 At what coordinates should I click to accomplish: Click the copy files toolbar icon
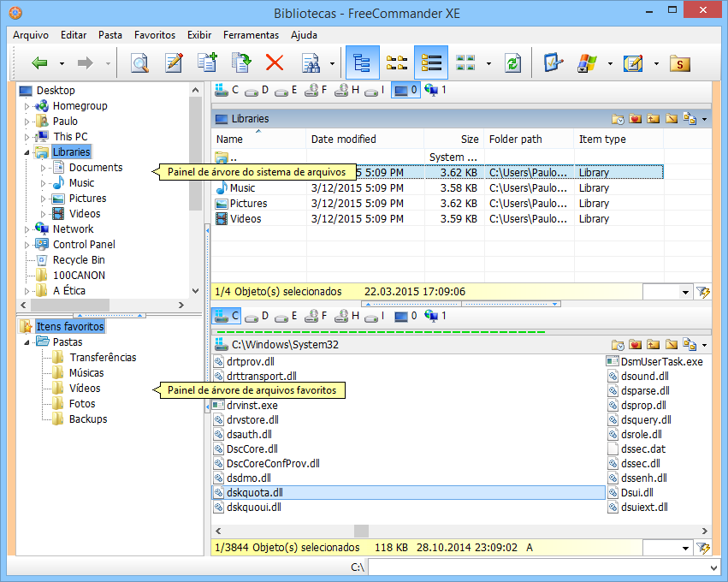tap(208, 62)
